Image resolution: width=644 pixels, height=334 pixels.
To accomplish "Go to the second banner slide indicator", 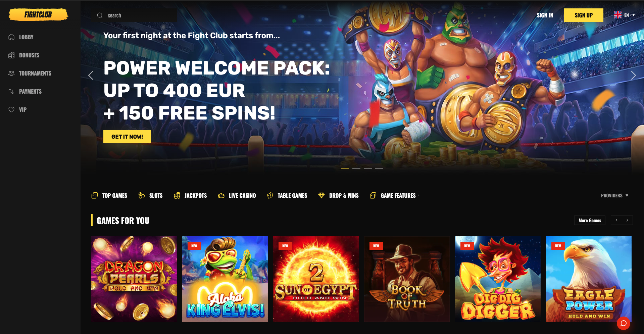I will (356, 168).
